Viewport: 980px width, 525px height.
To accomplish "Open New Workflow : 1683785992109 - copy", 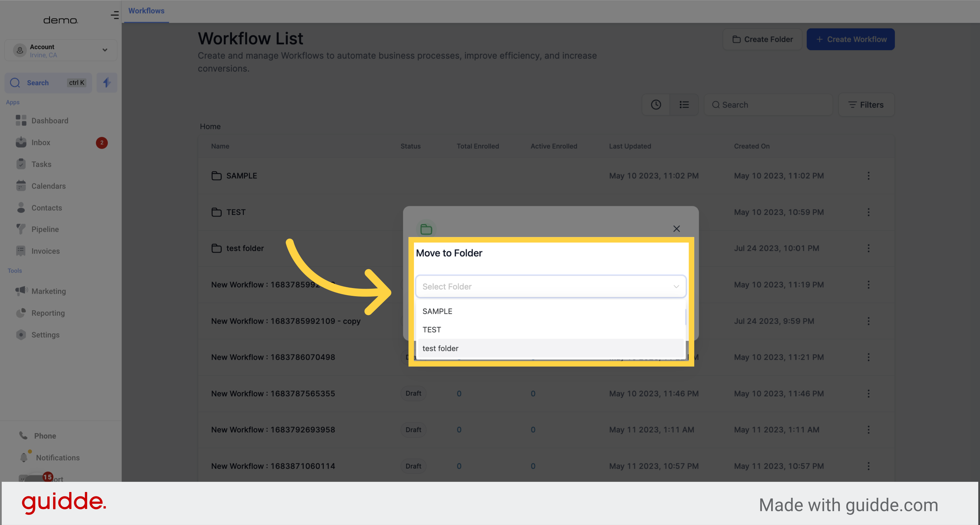I will pos(286,321).
